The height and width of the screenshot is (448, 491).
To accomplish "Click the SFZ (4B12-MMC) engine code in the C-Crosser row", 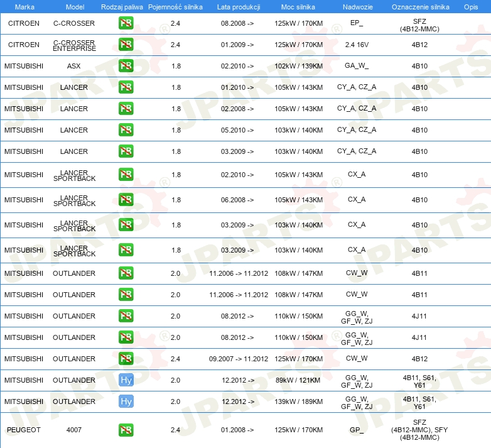I will click(x=419, y=25).
